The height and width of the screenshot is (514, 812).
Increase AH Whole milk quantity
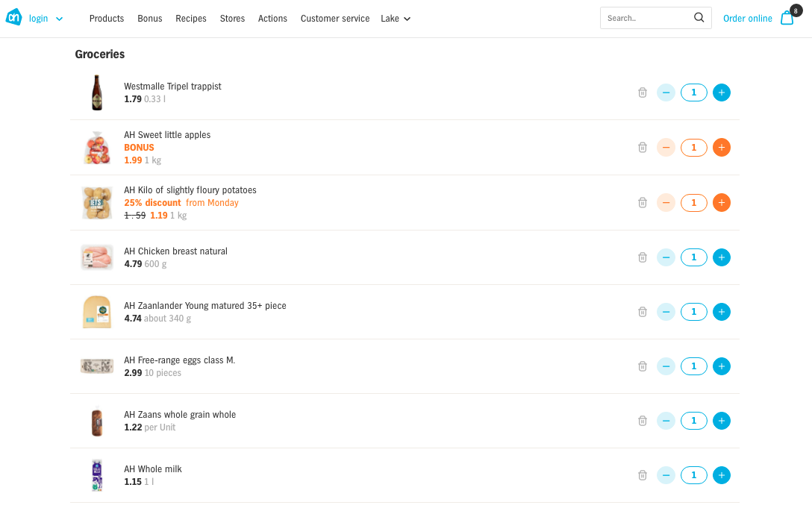click(722, 475)
